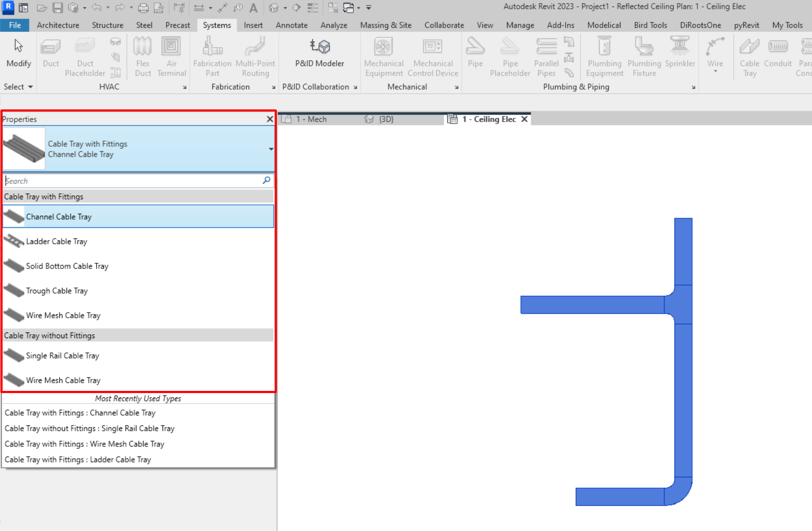This screenshot has width=812, height=531.
Task: Open the Redo history dropdown
Action: coord(131,8)
